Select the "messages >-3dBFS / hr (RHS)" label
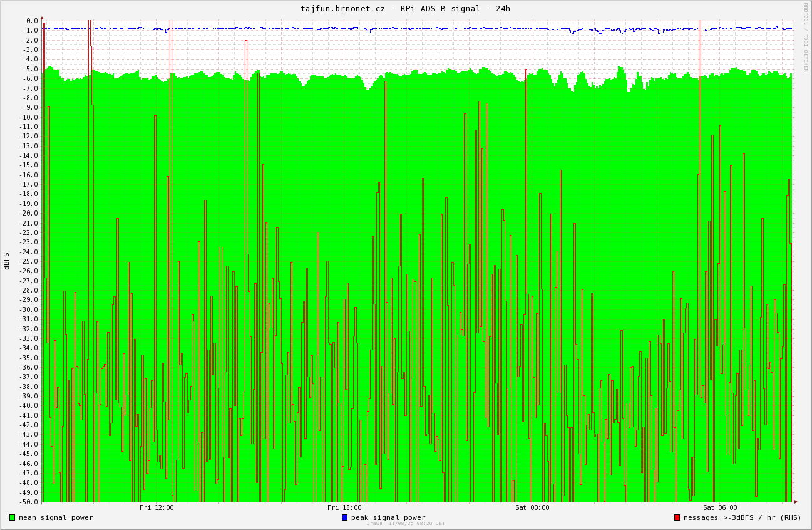Viewport: 812px width, 530px height. [743, 517]
